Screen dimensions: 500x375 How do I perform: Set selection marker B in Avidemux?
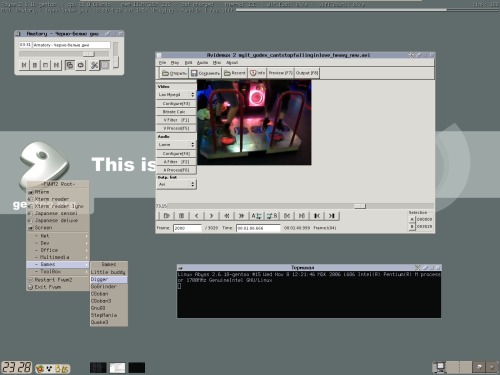(x=272, y=216)
